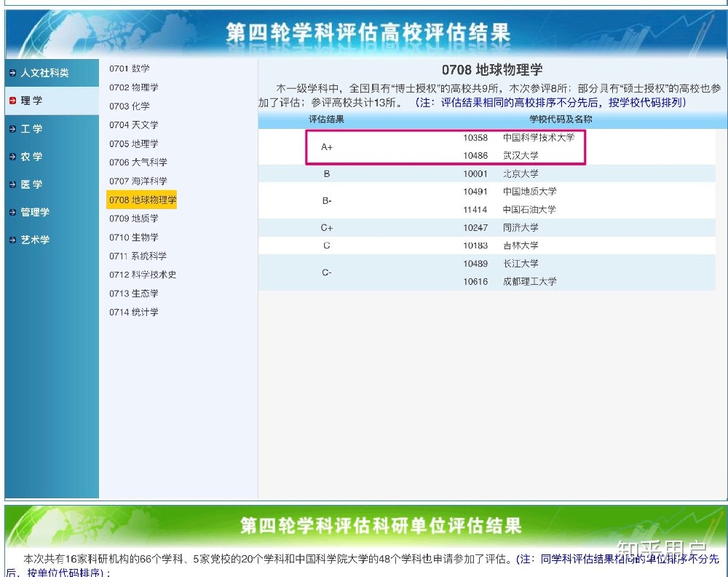Viewport: 728px width, 577px height.
Task: Open the 人文社科类 category tab
Action: tap(45, 73)
